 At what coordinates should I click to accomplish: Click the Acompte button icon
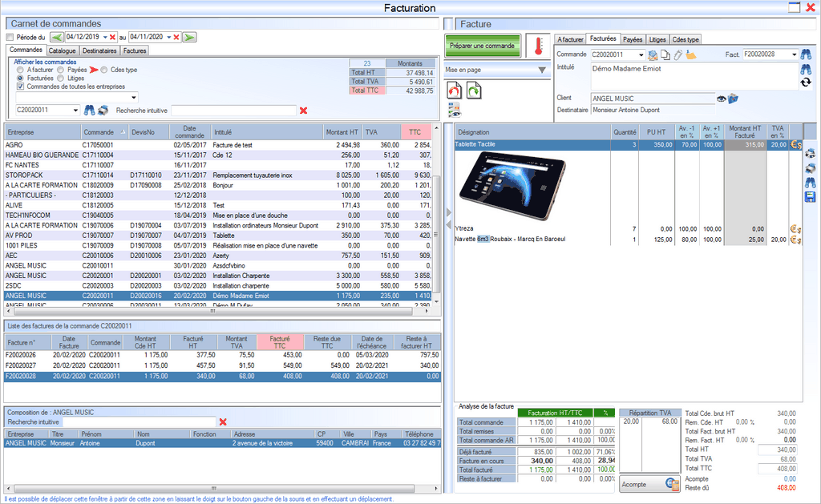click(672, 484)
